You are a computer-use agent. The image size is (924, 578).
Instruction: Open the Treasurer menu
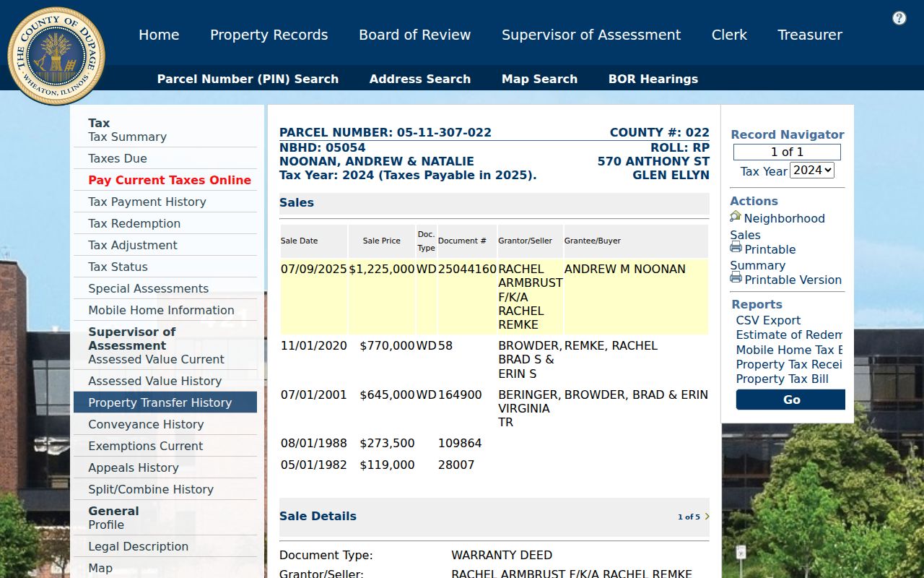tap(810, 35)
